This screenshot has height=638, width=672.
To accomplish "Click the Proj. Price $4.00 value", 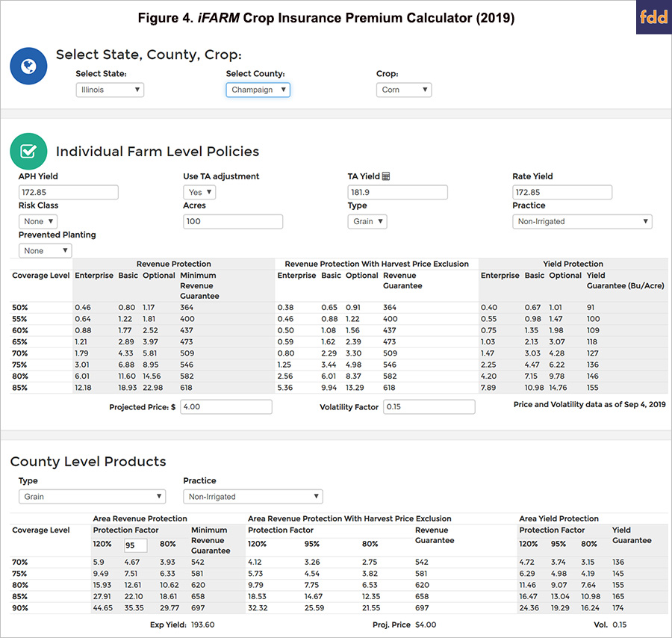I will (426, 625).
